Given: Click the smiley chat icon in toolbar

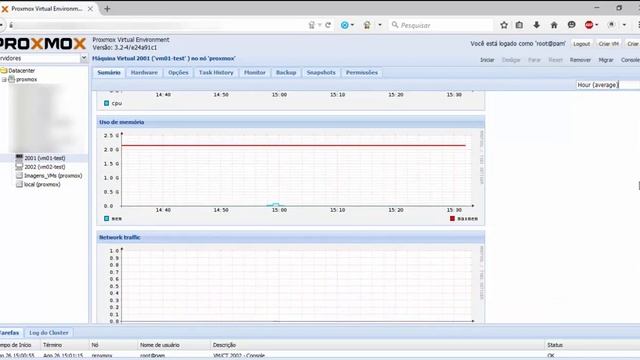Looking at the screenshot, I should coord(571,25).
